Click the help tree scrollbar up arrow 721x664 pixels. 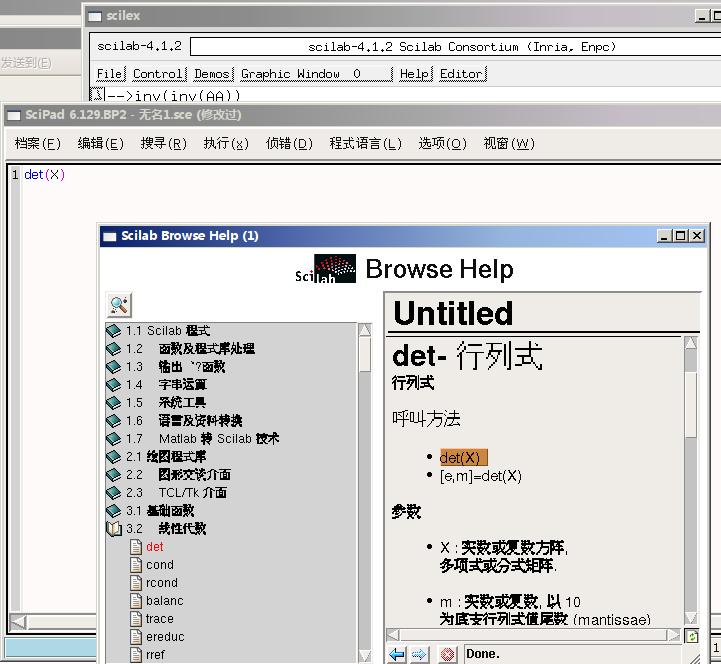pos(365,330)
